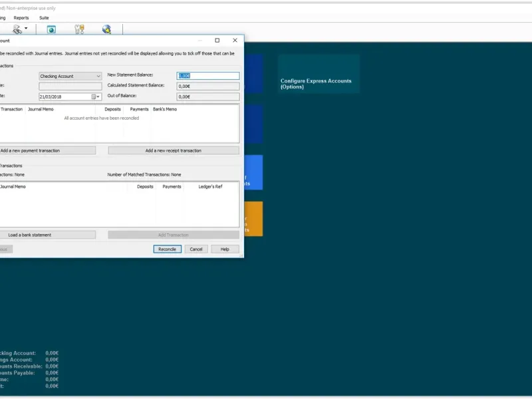The image size is (532, 399).
Task: Click Add a new payment transaction
Action: click(47, 151)
